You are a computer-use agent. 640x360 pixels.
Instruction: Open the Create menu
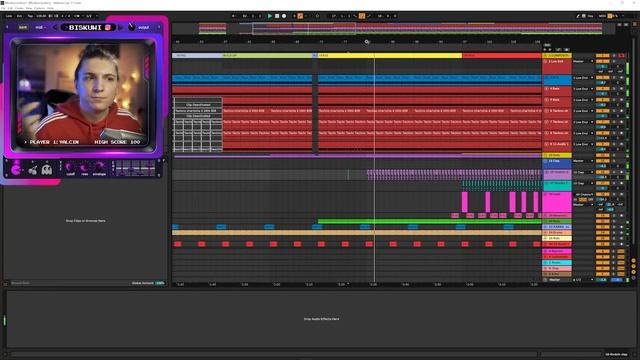pos(19,8)
